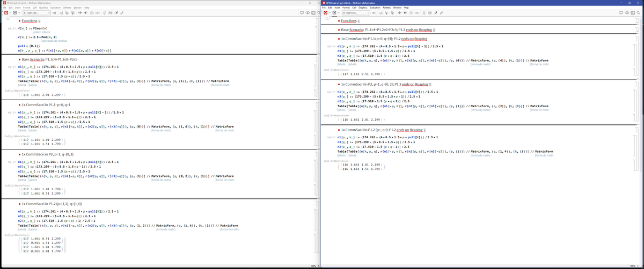The height and width of the screenshot is (269, 644).
Task: Click pencil drawing icon in left window toolbar
Action: pos(116,13)
